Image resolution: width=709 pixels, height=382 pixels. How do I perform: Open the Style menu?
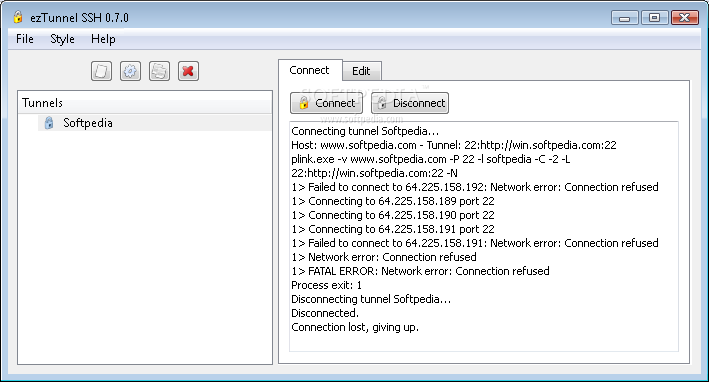coord(62,39)
